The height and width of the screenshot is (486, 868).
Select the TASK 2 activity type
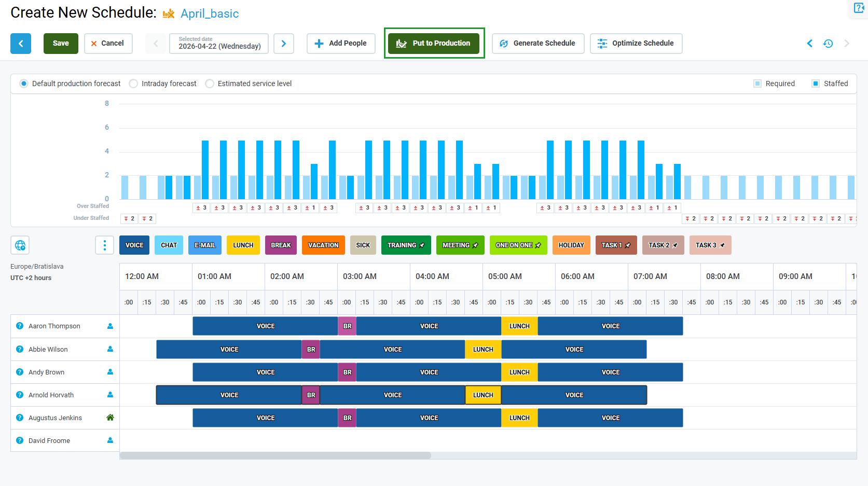tap(663, 245)
